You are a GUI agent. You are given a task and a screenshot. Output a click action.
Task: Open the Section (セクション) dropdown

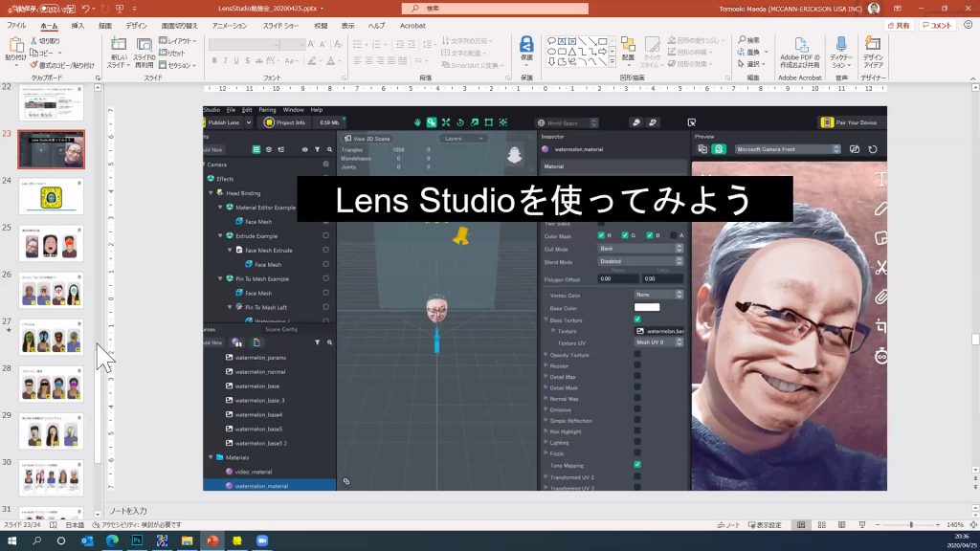point(177,65)
